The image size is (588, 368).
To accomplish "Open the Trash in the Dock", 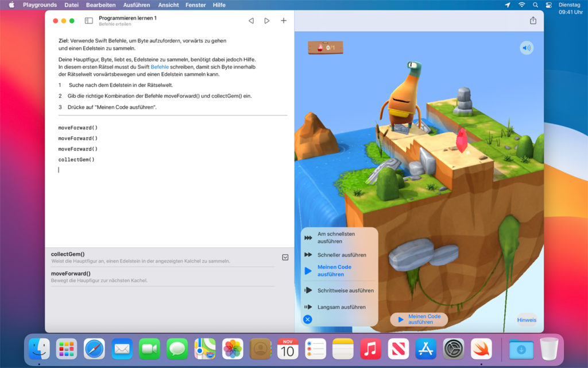I will [549, 349].
